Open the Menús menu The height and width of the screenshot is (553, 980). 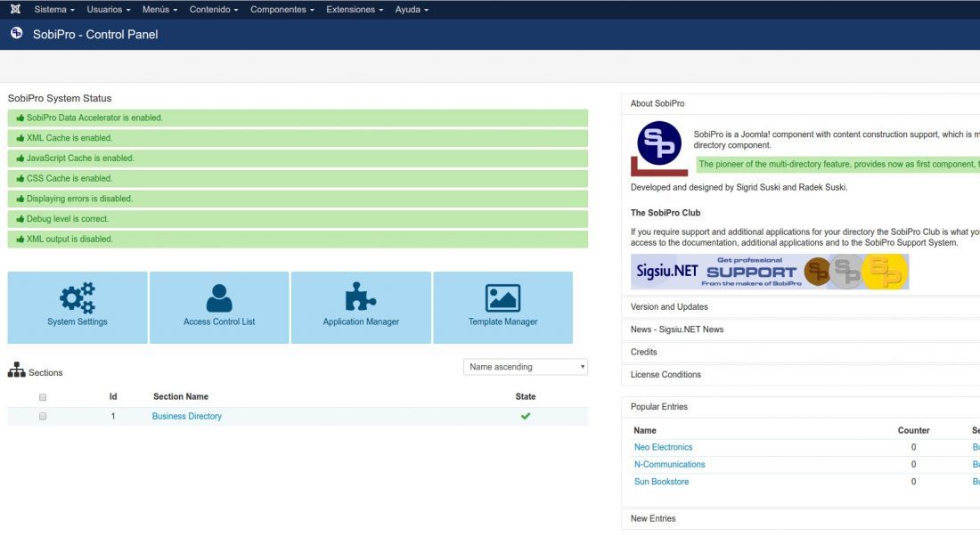coord(160,10)
